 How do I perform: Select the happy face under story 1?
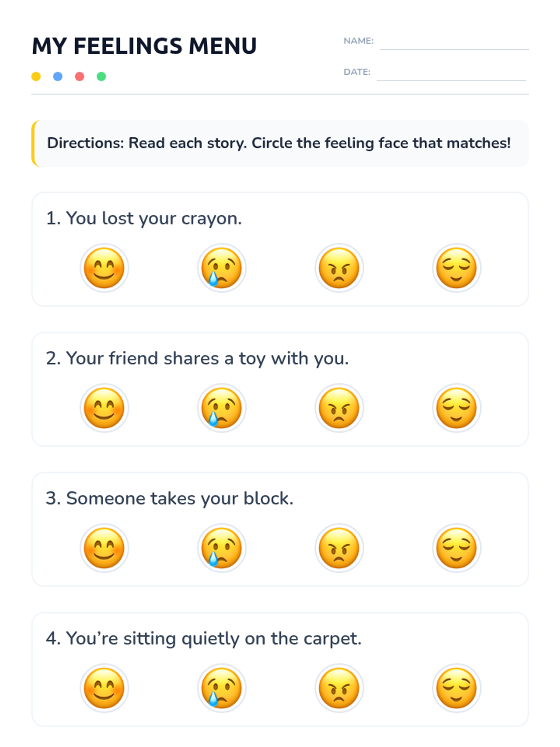click(104, 268)
